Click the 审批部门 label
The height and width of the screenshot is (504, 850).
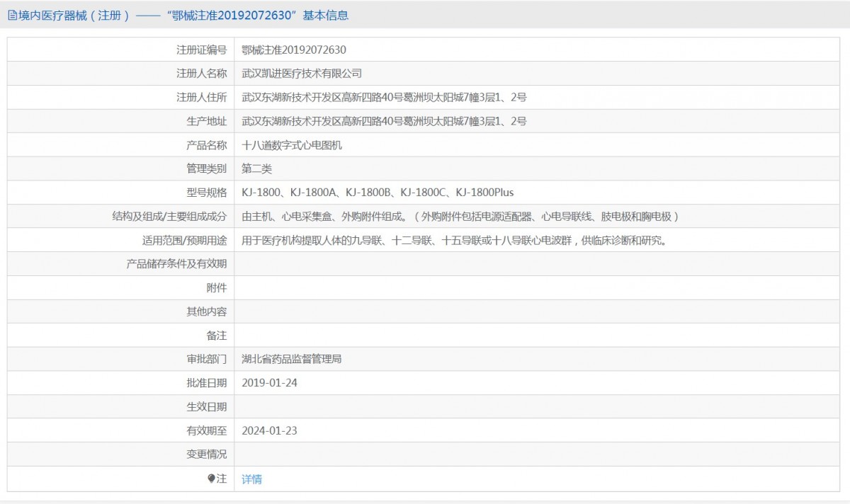coord(207,359)
